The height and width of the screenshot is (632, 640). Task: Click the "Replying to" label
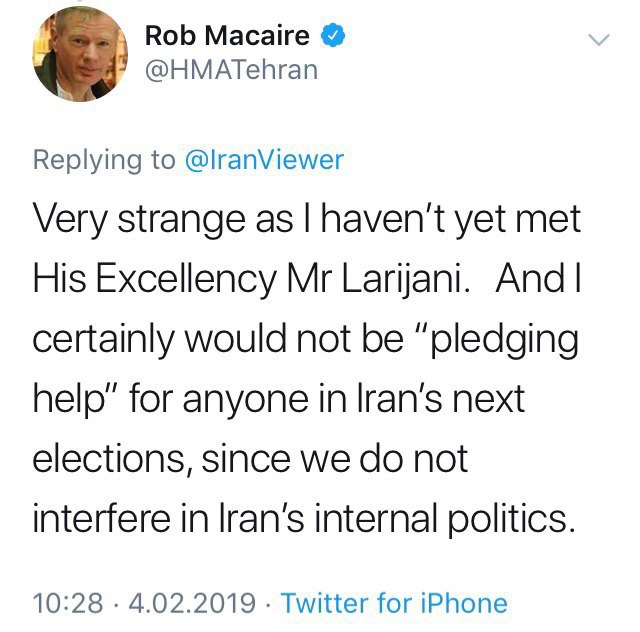[x=103, y=161]
